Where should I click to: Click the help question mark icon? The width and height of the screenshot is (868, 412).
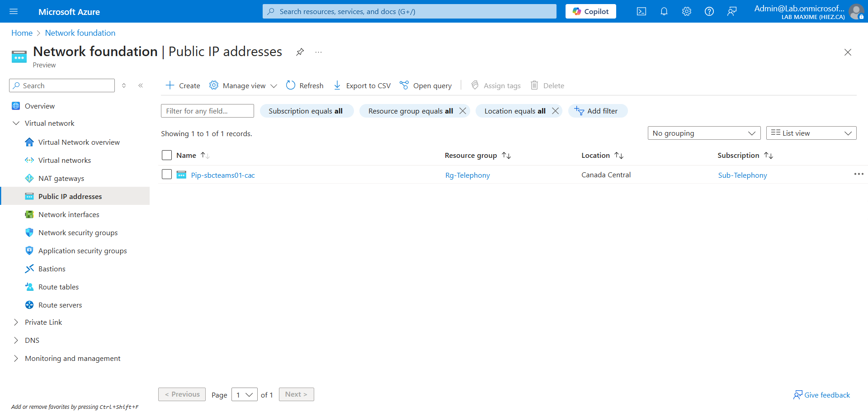(709, 12)
